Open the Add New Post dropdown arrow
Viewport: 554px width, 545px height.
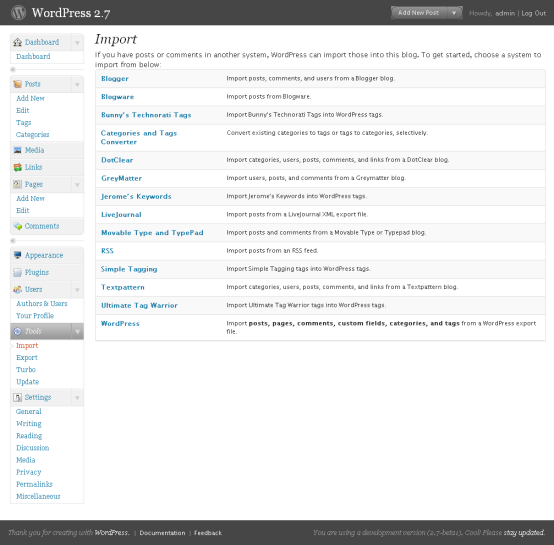click(454, 13)
